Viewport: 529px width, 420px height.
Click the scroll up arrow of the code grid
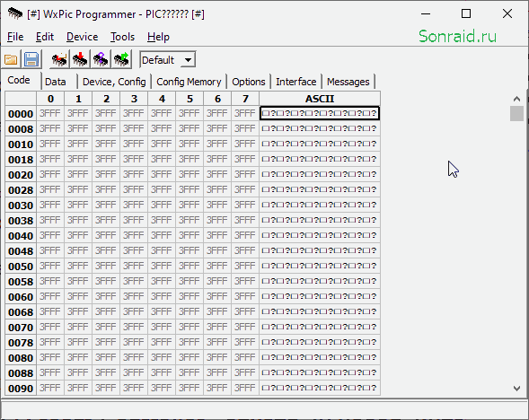(x=516, y=99)
